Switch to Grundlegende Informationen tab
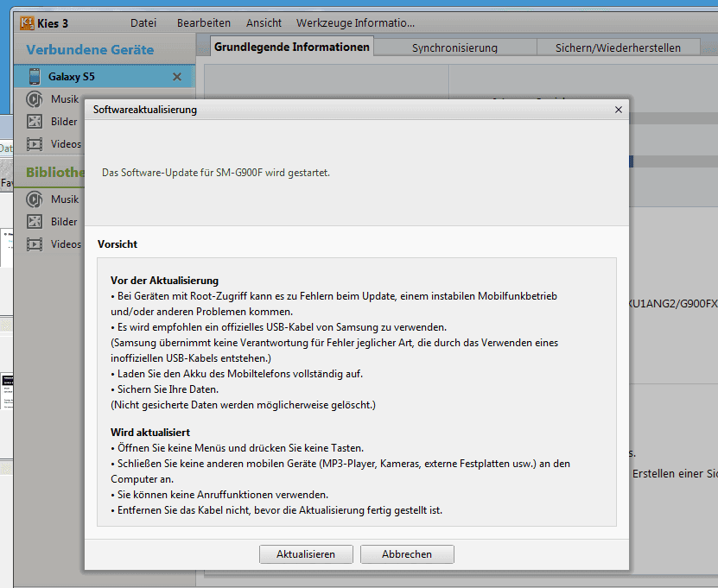Image resolution: width=718 pixels, height=588 pixels. 292,47
